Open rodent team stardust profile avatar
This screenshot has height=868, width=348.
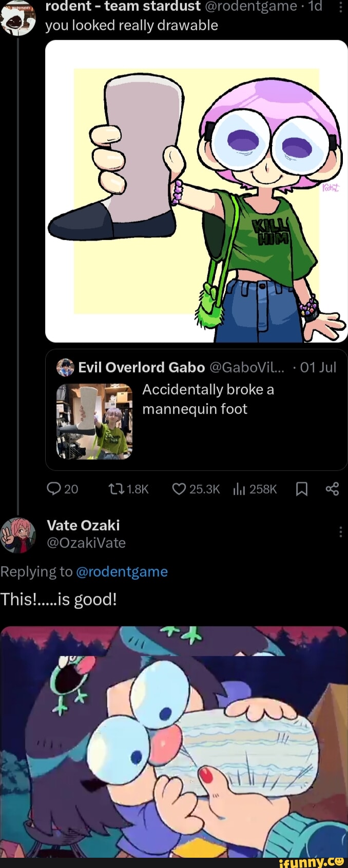(x=18, y=18)
